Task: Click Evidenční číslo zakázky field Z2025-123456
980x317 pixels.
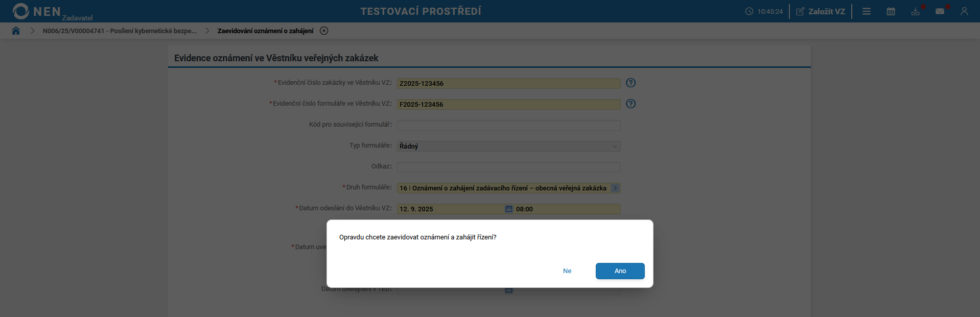Action: pyautogui.click(x=508, y=83)
